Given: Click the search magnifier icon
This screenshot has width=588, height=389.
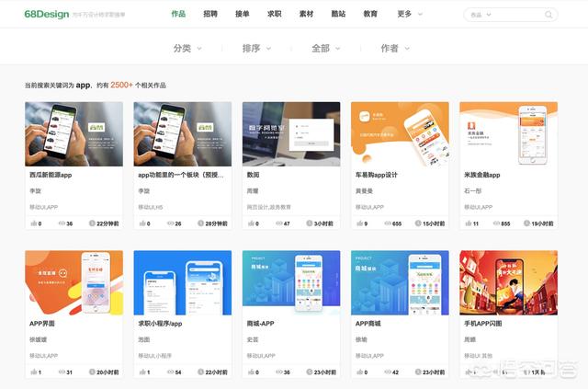Looking at the screenshot, I should 548,15.
